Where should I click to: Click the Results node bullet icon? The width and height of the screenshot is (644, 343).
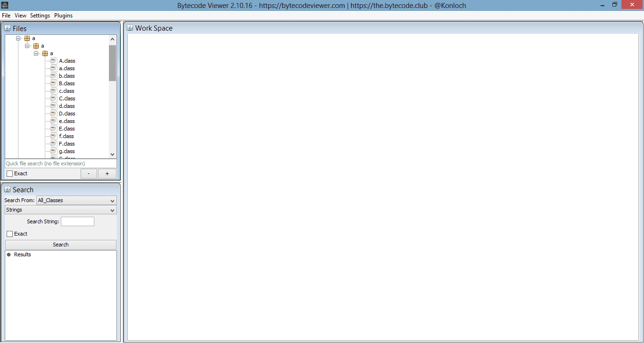(8, 254)
